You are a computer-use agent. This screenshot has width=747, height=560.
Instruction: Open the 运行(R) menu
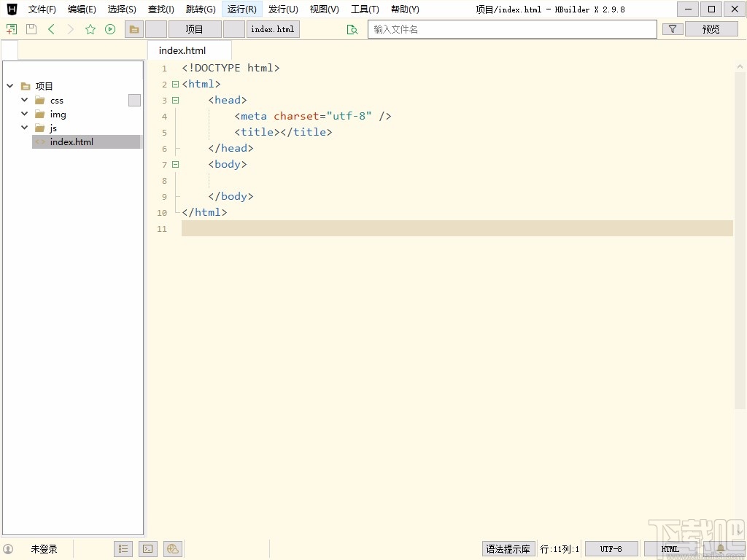241,9
